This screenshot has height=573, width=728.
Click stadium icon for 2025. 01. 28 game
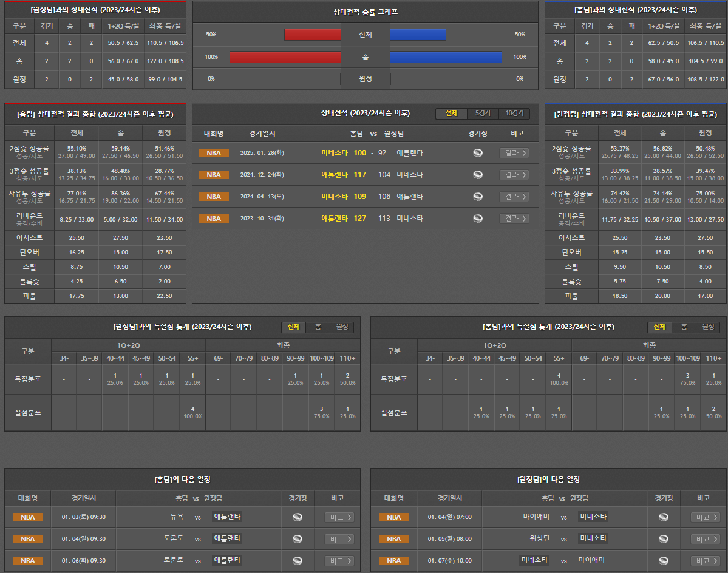[478, 153]
